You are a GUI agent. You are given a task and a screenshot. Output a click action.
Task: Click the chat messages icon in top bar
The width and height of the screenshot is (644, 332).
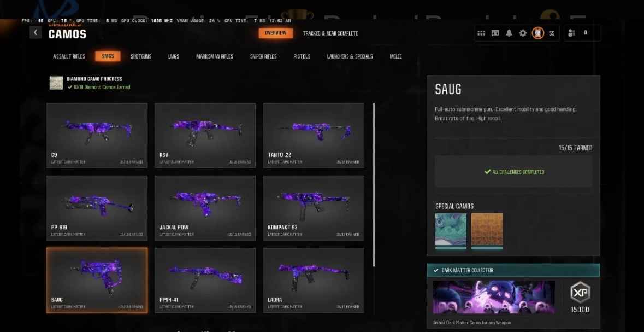point(495,33)
